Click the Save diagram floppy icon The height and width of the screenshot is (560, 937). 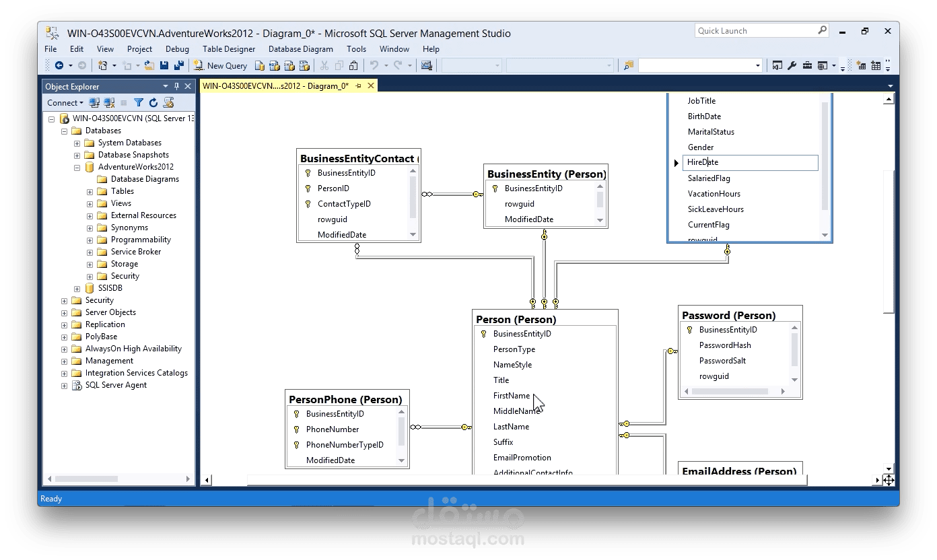point(164,65)
